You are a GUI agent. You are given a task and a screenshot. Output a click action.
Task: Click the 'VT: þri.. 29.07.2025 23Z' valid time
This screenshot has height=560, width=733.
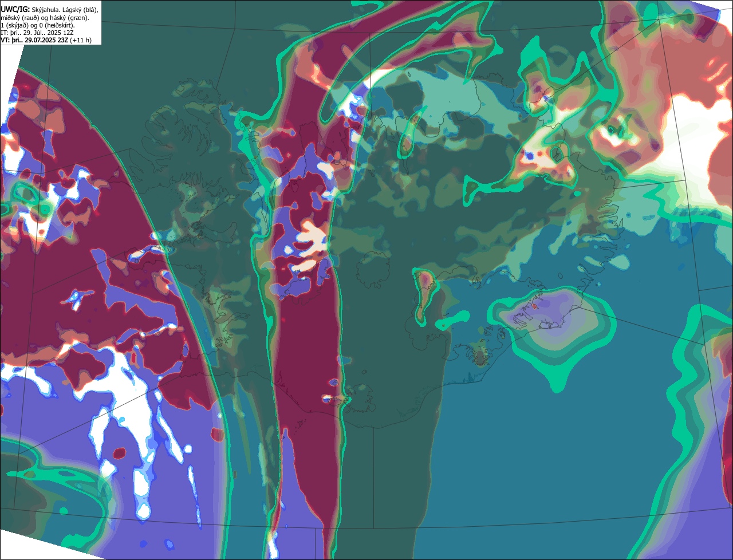click(34, 40)
